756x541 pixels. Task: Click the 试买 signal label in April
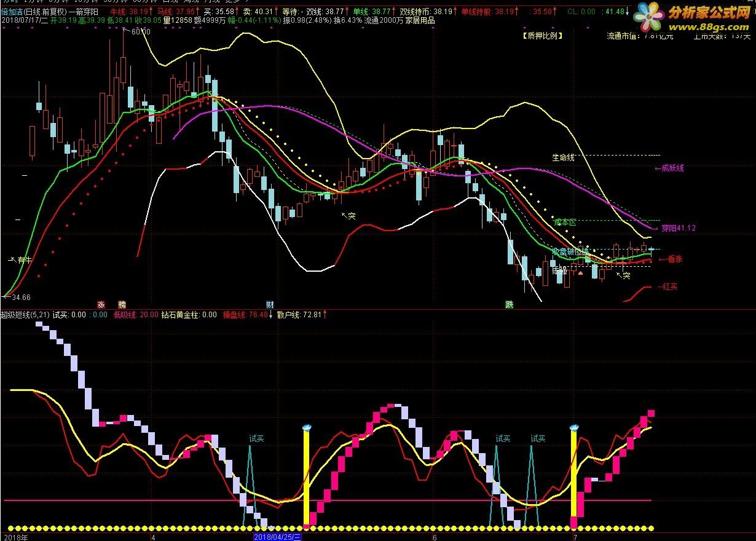click(x=257, y=438)
